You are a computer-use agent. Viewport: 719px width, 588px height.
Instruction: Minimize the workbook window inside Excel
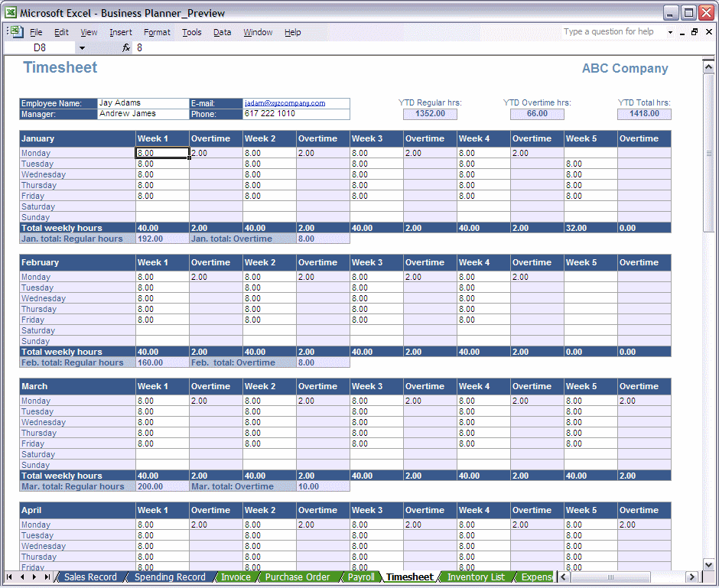tap(682, 32)
